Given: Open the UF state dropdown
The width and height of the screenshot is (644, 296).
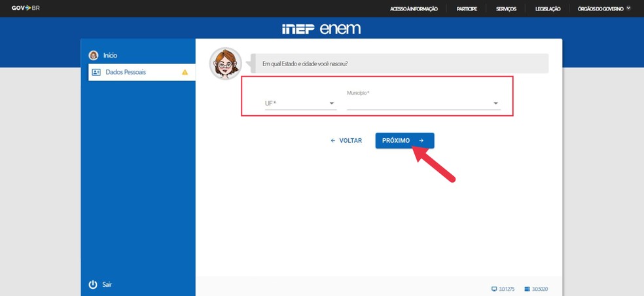Looking at the screenshot, I should (300, 103).
